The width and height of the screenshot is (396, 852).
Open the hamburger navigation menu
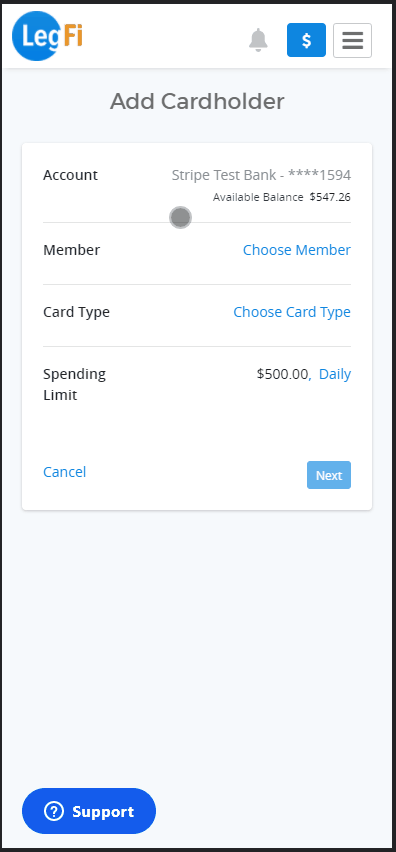click(353, 40)
